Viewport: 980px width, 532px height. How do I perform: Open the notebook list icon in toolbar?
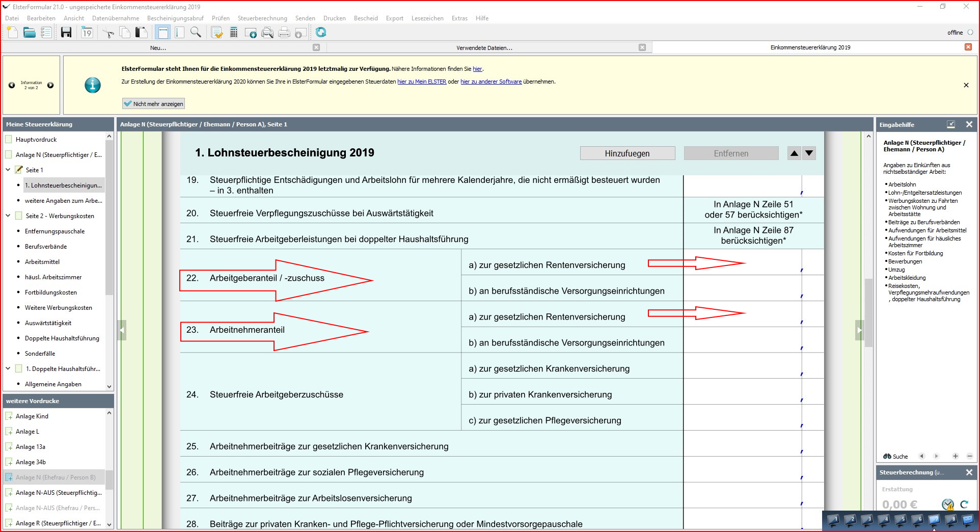(46, 33)
